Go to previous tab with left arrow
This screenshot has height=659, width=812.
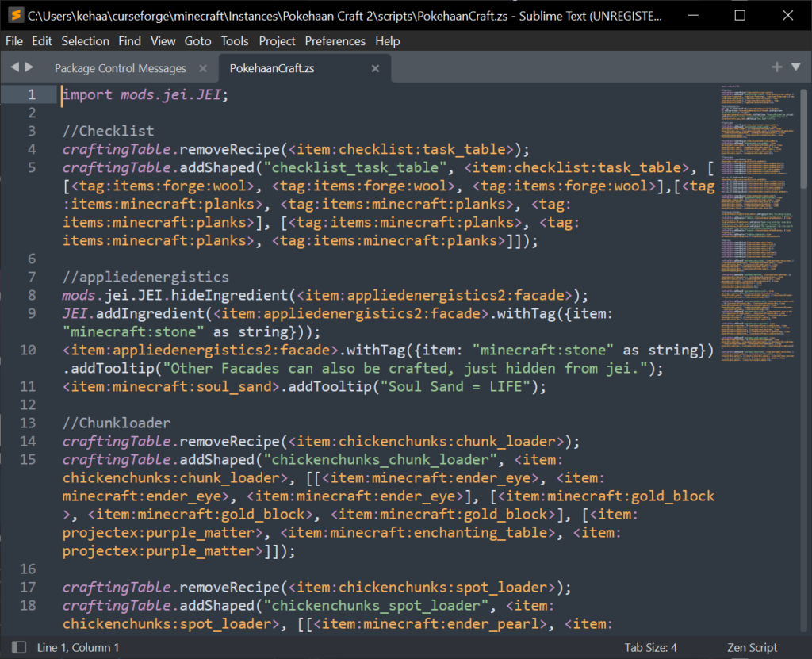pyautogui.click(x=14, y=67)
